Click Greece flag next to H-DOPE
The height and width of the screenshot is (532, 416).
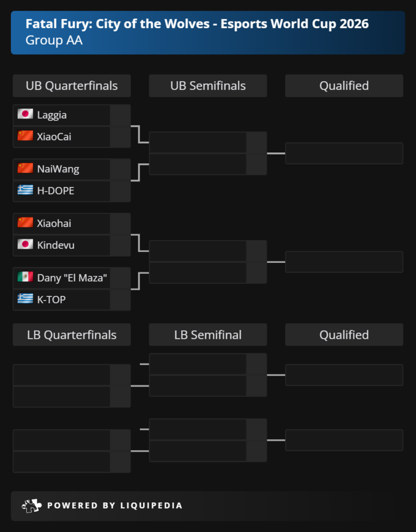(25, 190)
